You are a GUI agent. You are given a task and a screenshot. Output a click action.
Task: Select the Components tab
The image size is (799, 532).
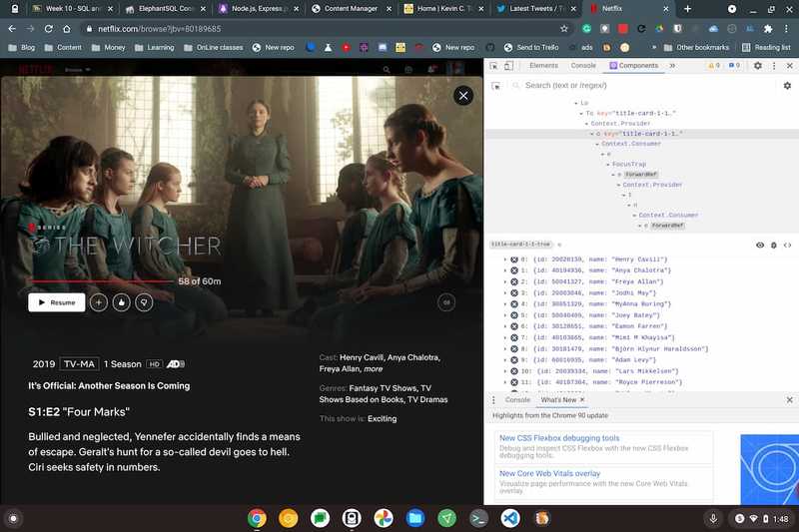634,66
